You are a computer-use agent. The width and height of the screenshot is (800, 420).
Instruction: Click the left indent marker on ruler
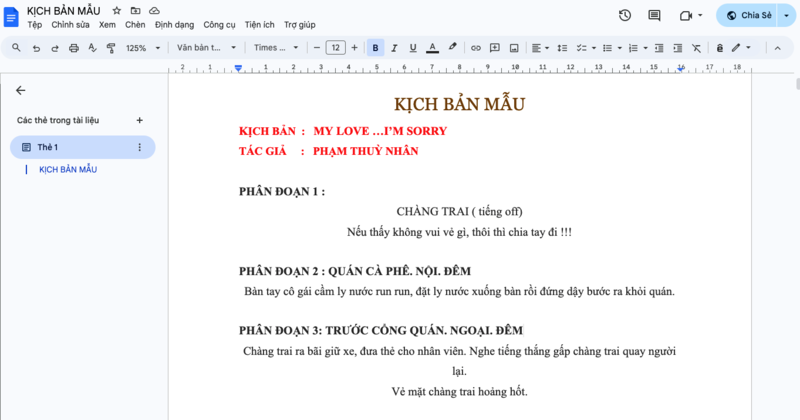pos(238,68)
